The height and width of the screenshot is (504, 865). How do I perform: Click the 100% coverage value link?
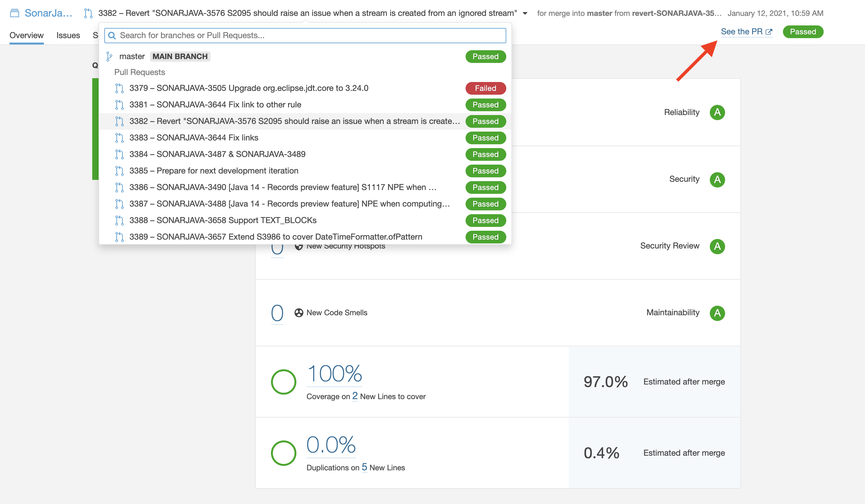coord(334,374)
